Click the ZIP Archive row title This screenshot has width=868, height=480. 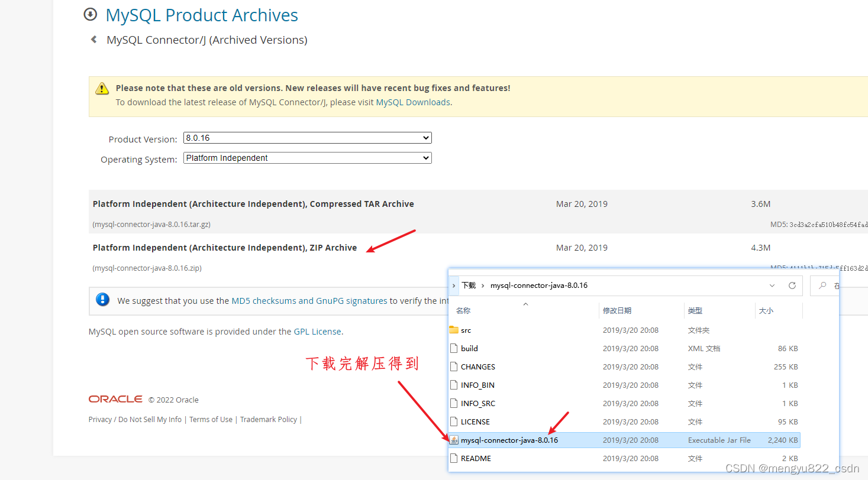[225, 248]
